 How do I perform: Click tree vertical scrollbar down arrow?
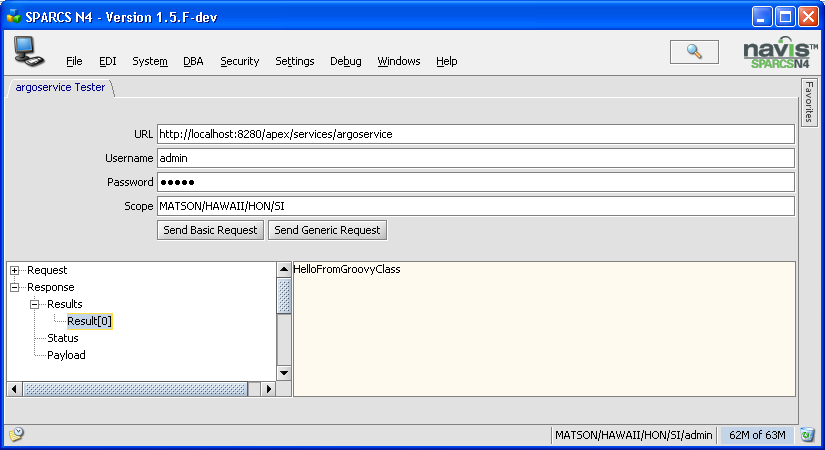284,373
